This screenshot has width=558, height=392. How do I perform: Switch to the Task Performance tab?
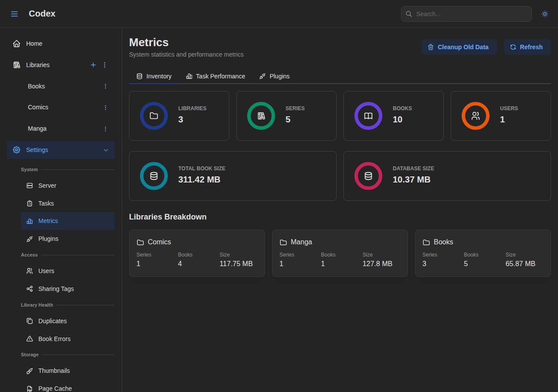216,76
